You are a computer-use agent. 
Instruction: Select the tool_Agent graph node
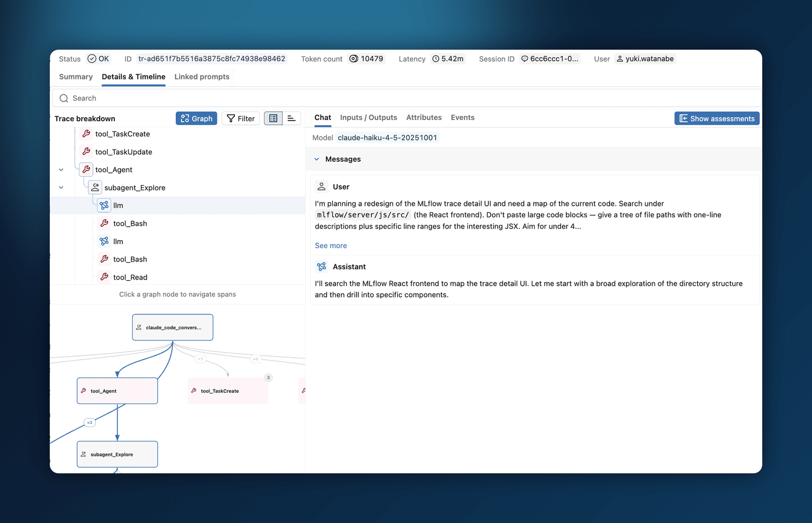(117, 391)
